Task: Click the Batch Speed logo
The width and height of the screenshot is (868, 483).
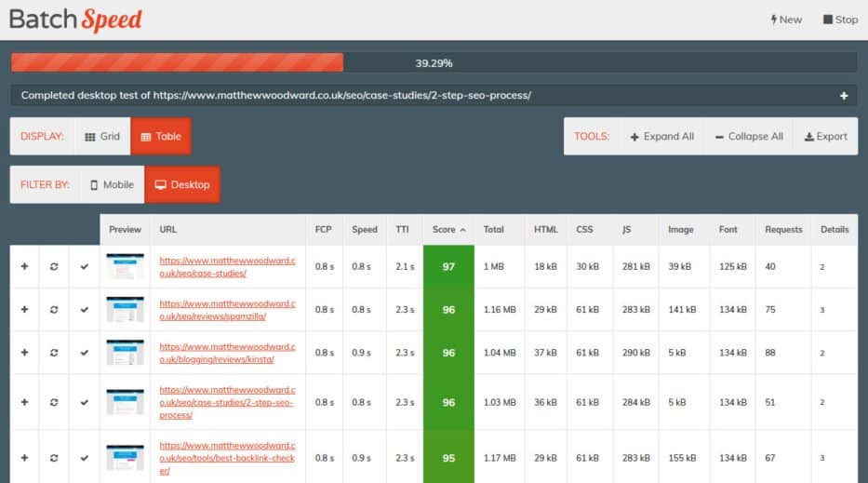Action: click(75, 20)
